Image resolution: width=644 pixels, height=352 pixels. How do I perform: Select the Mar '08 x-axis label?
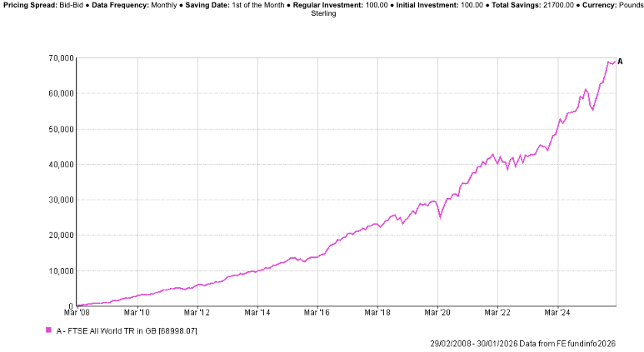click(x=77, y=313)
